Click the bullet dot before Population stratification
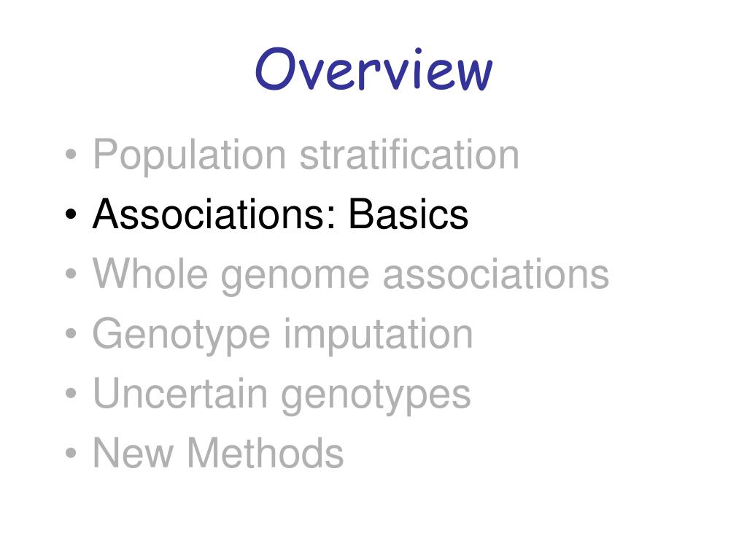This screenshot has height=560, width=747. 71,155
